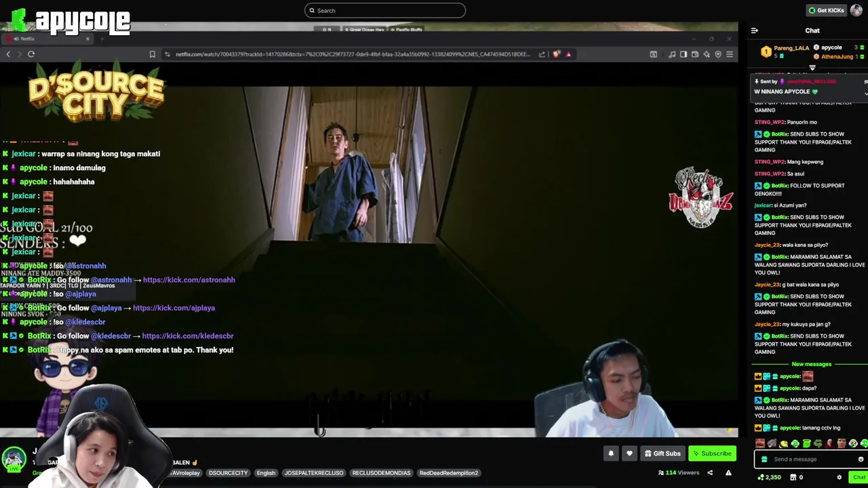This screenshot has height=488, width=868.
Task: Expand the gift leaderboard chevron
Action: click(812, 68)
